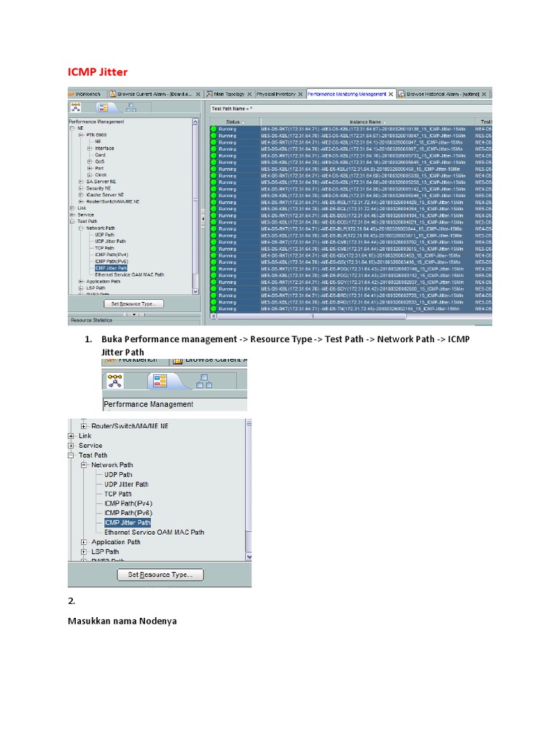
Task: Click the hierarchy-boxes icon in the full screenshot's left panel
Action: pyautogui.click(x=131, y=108)
